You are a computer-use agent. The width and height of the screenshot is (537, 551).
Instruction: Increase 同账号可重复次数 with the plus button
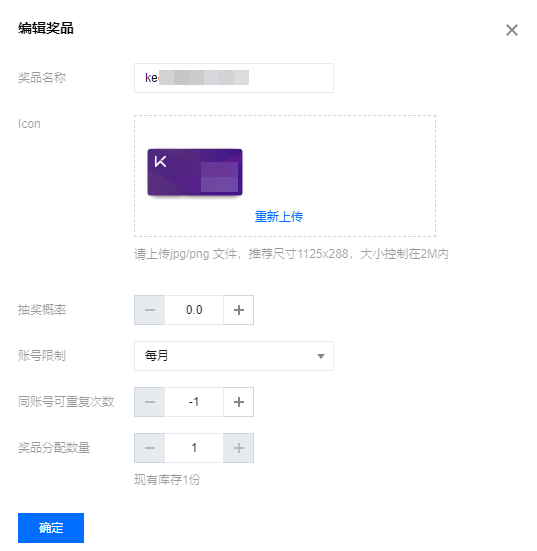(x=239, y=402)
